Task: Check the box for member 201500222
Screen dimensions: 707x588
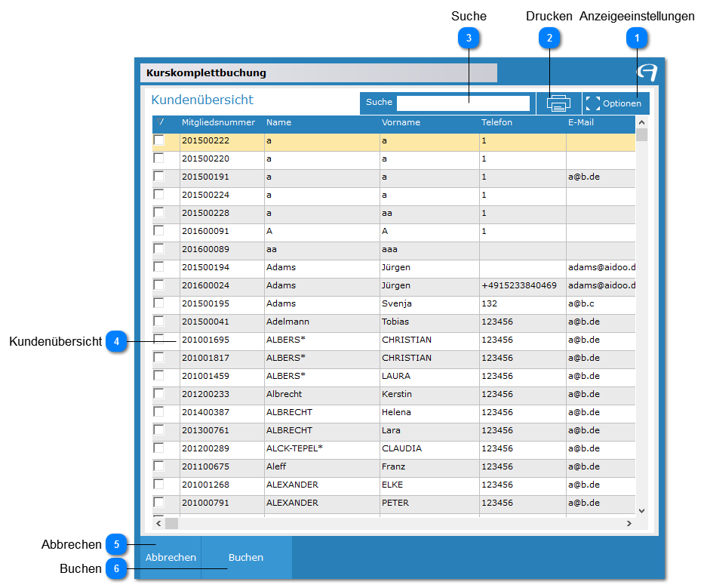Action: (x=158, y=140)
